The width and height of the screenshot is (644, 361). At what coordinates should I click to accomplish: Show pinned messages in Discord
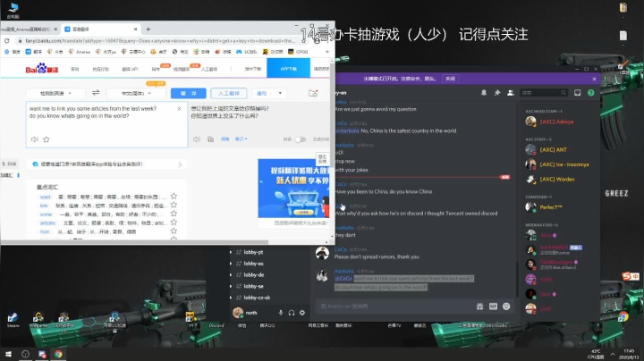497,93
